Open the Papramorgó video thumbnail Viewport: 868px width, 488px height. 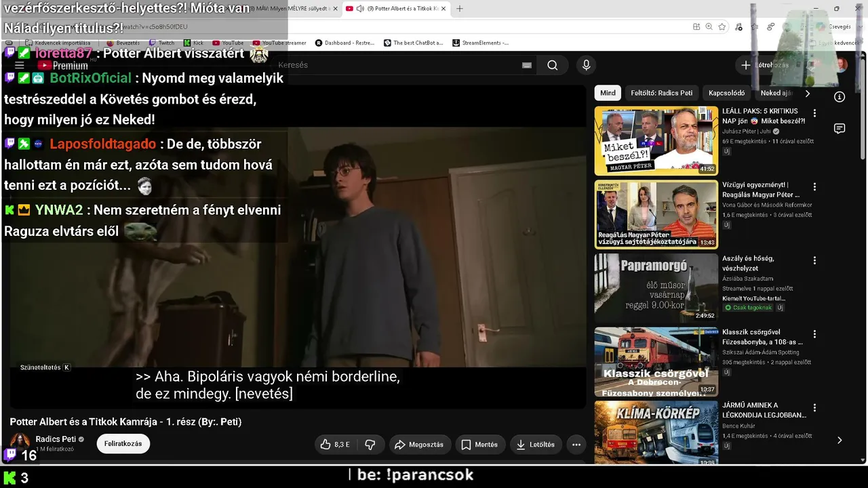(x=656, y=288)
